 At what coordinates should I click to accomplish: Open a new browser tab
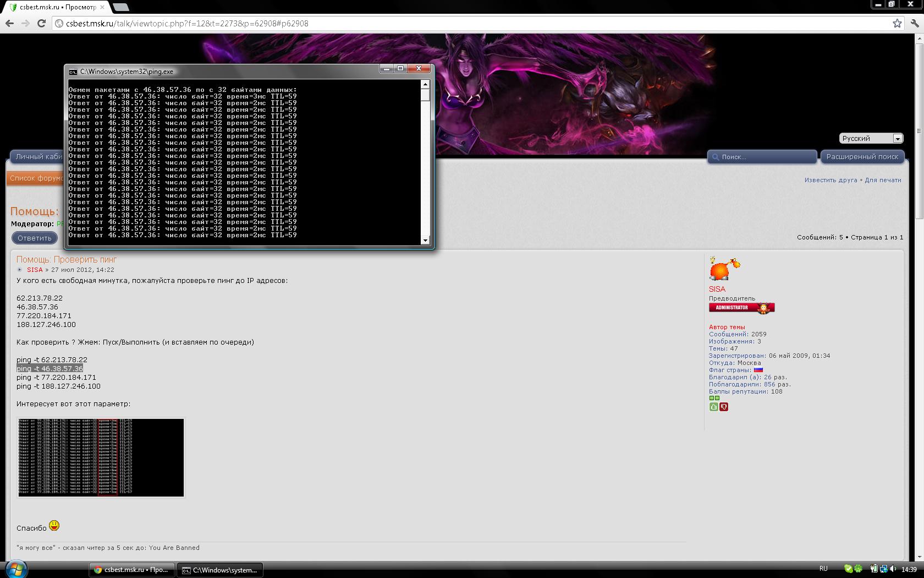coord(122,7)
